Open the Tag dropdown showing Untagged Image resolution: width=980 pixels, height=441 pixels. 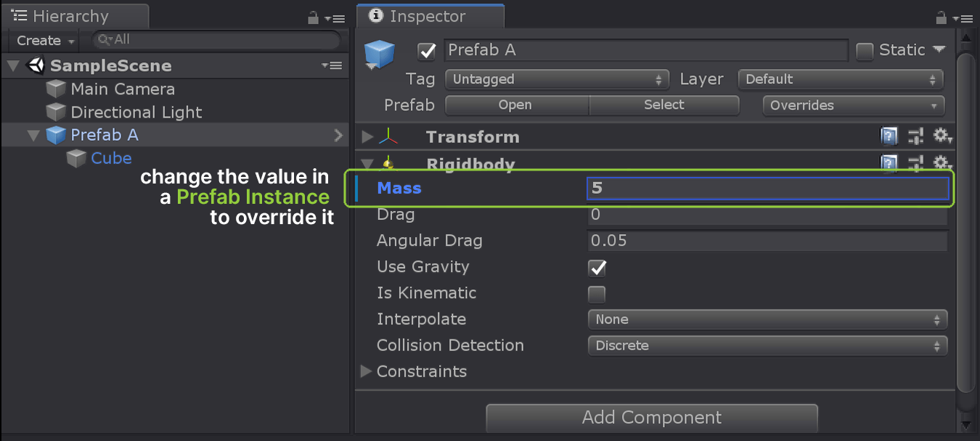click(557, 79)
